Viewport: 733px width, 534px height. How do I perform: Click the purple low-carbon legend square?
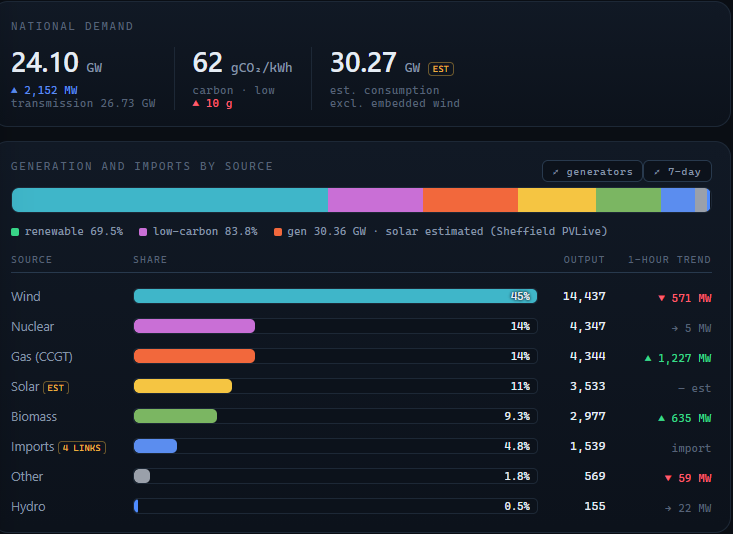click(x=143, y=232)
